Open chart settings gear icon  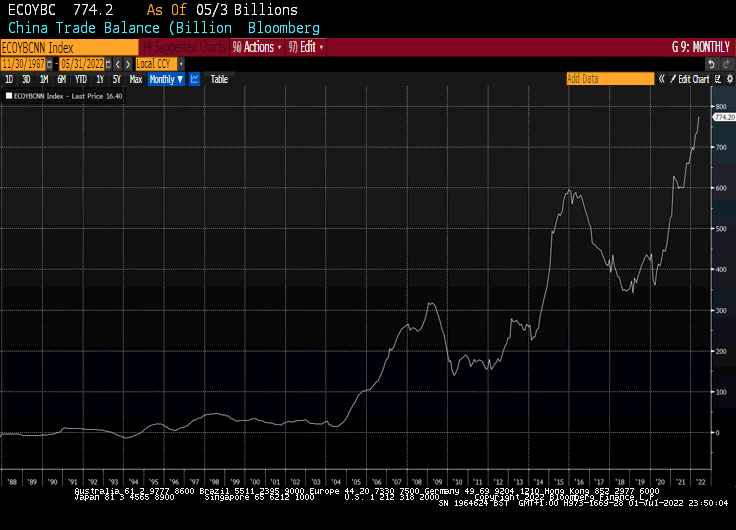[x=729, y=79]
